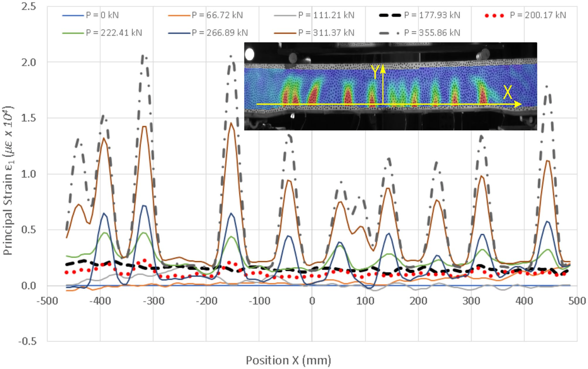This screenshot has width=588, height=369.
Task: Click the P = 111.21 kN legend entry
Action: click(x=326, y=15)
